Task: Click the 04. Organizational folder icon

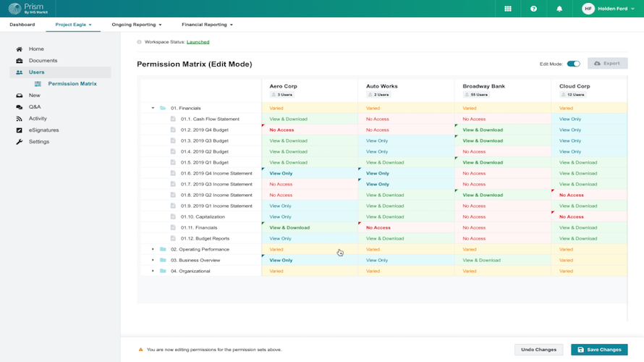Action: [x=163, y=271]
